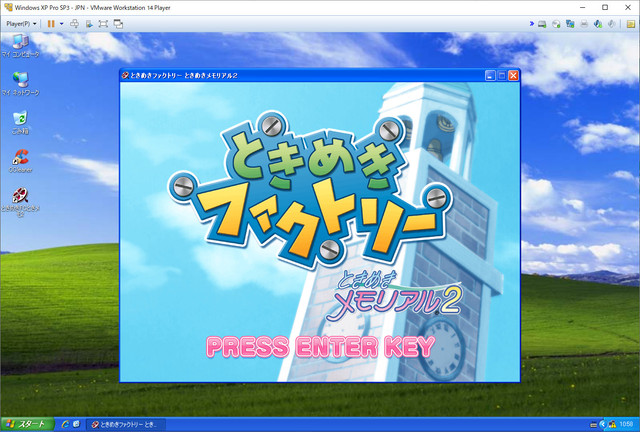Click the show desktop quick launch icon

tap(76, 425)
